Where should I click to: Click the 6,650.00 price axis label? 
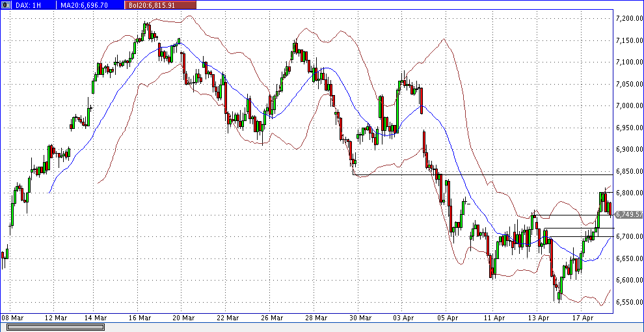pyautogui.click(x=629, y=258)
